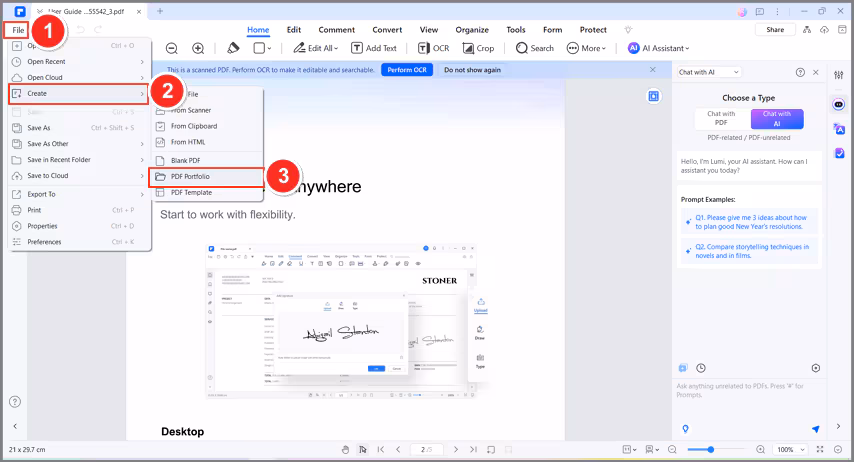This screenshot has width=854, height=462.
Task: Adjust the zoom slider in status bar
Action: tap(710, 450)
